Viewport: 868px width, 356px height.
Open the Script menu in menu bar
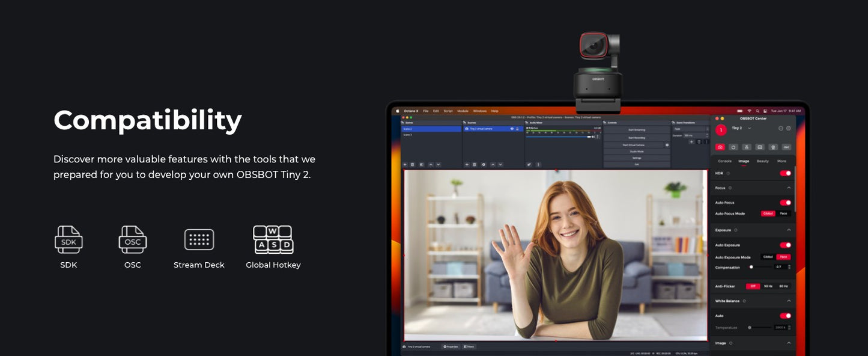tap(448, 111)
